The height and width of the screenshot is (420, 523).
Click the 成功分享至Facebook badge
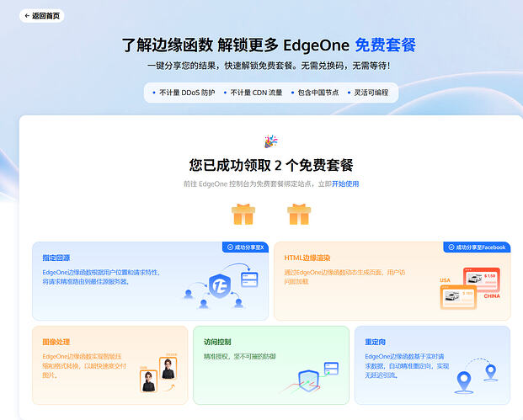point(477,247)
